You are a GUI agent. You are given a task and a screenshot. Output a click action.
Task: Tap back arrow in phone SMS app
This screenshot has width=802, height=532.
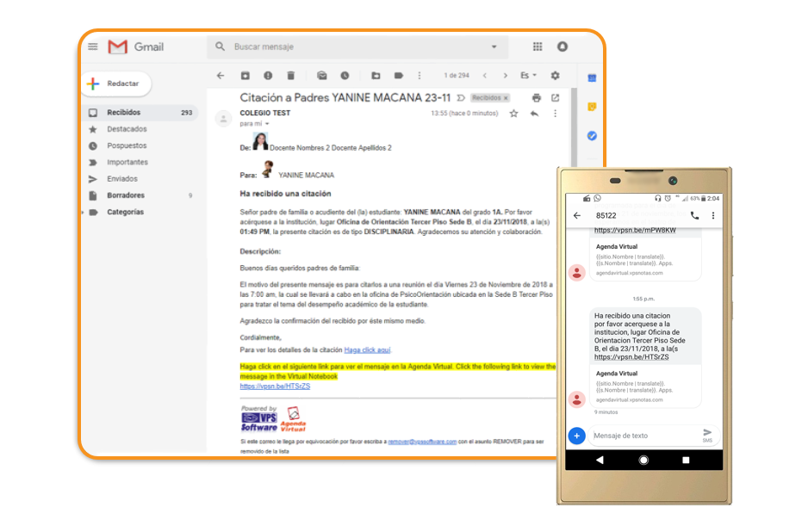click(x=577, y=216)
